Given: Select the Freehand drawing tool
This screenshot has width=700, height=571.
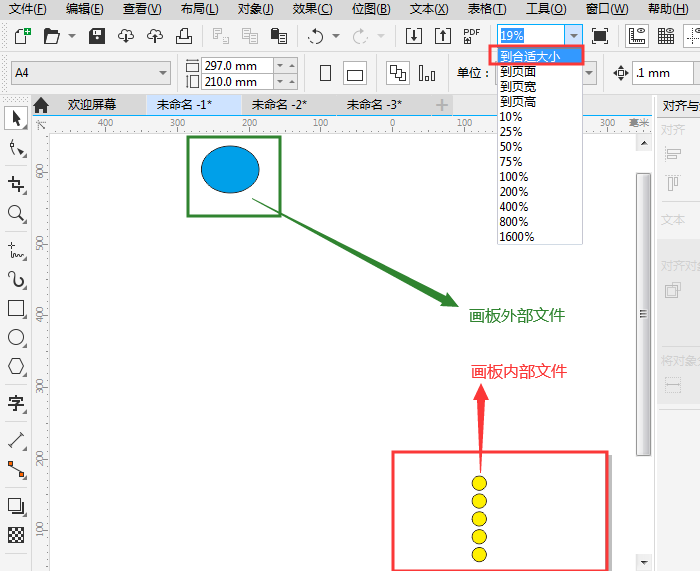Looking at the screenshot, I should [x=17, y=251].
